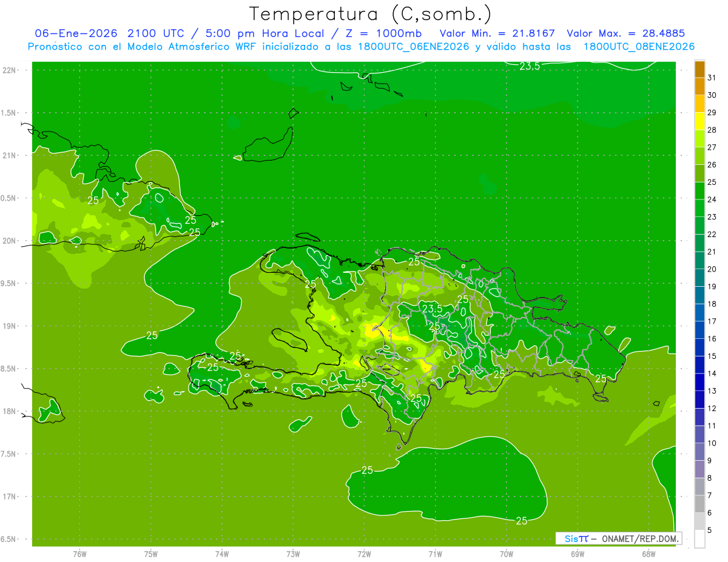Pick the green legend band between 24 and 25

tap(699, 191)
